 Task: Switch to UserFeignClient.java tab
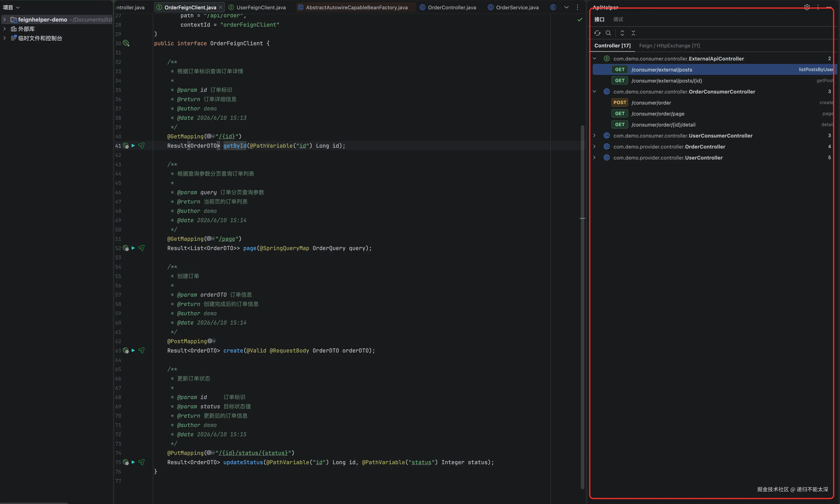tap(257, 7)
